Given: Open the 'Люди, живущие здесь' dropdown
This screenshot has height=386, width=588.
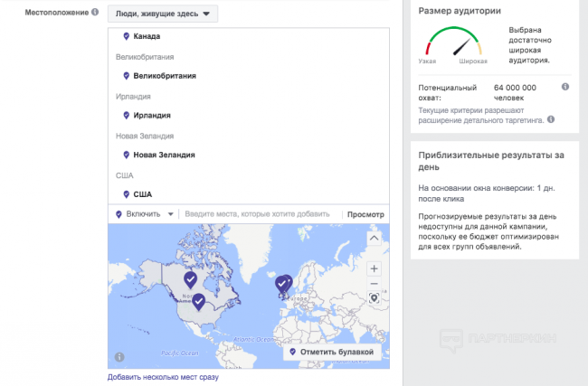Looking at the screenshot, I should tap(162, 14).
